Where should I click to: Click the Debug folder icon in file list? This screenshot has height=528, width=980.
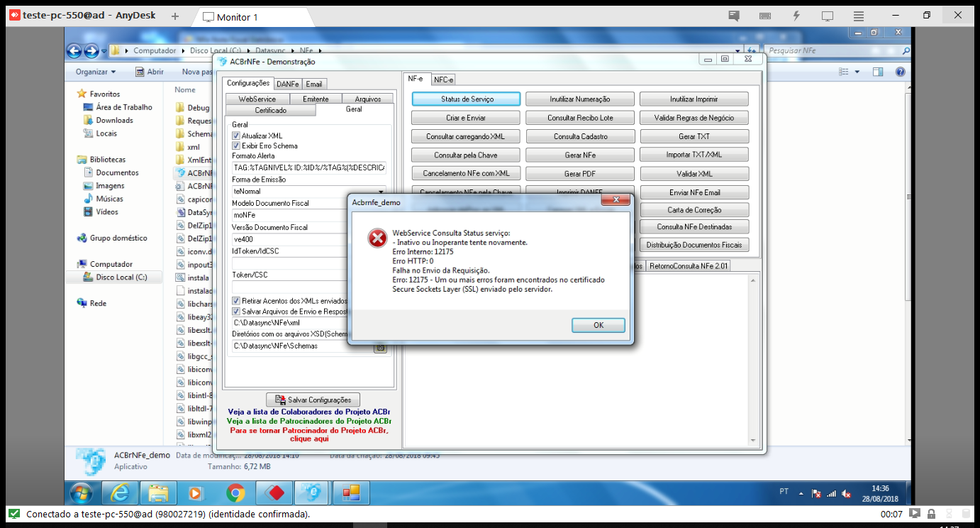point(180,108)
